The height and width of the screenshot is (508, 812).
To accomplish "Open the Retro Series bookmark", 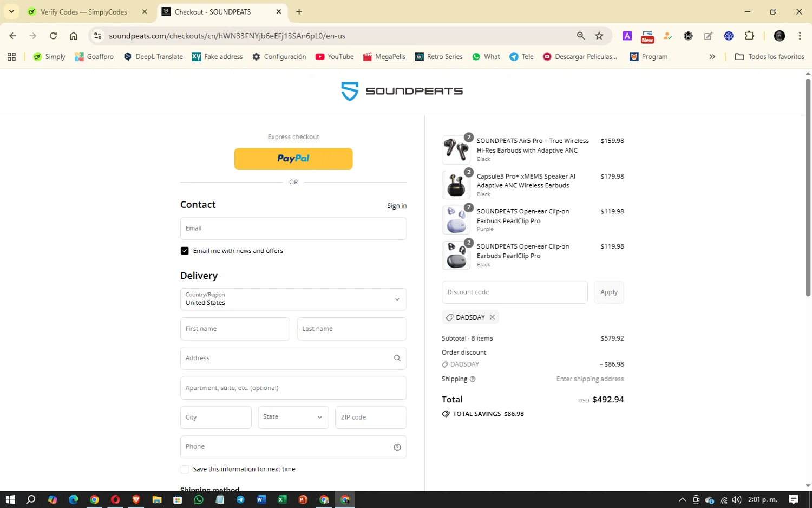I will (x=438, y=56).
